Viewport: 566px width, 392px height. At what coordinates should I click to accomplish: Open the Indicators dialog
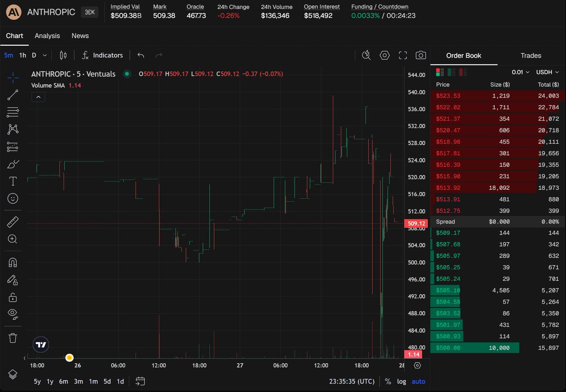coord(102,55)
